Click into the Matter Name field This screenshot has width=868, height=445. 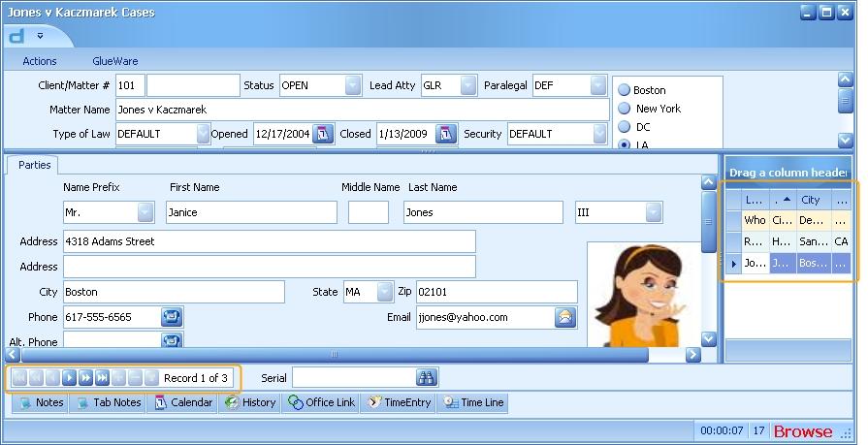tap(363, 110)
